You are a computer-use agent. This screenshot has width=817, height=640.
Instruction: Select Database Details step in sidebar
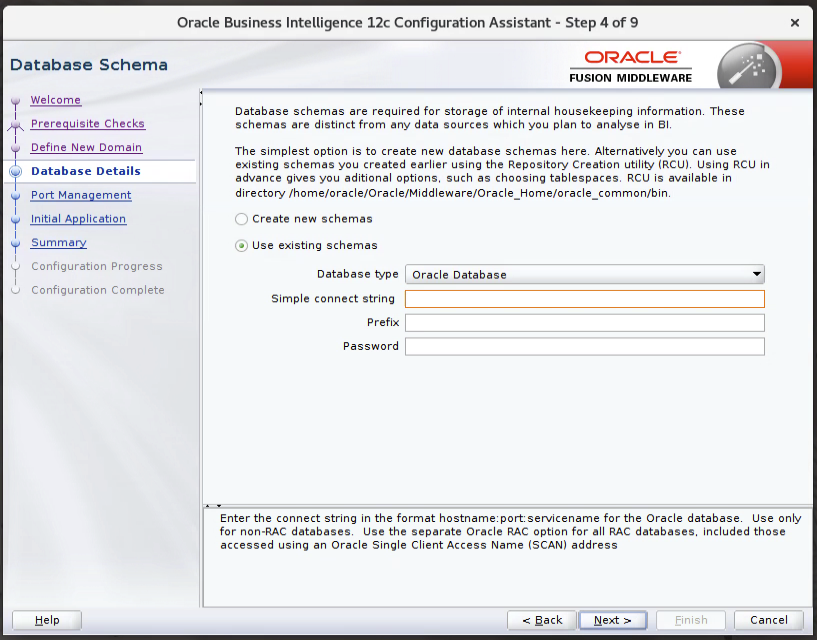point(86,171)
